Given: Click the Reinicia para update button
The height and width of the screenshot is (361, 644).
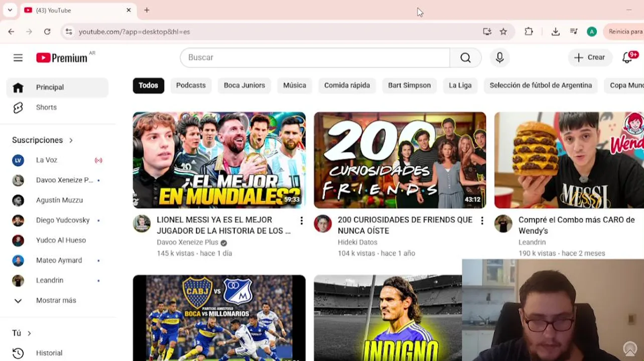Looking at the screenshot, I should (x=624, y=32).
